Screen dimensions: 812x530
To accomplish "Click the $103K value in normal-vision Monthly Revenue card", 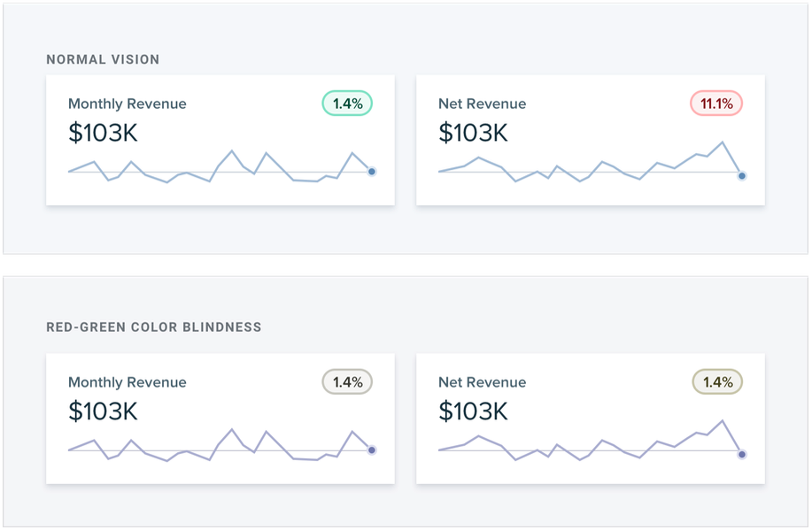I will pyautogui.click(x=103, y=133).
